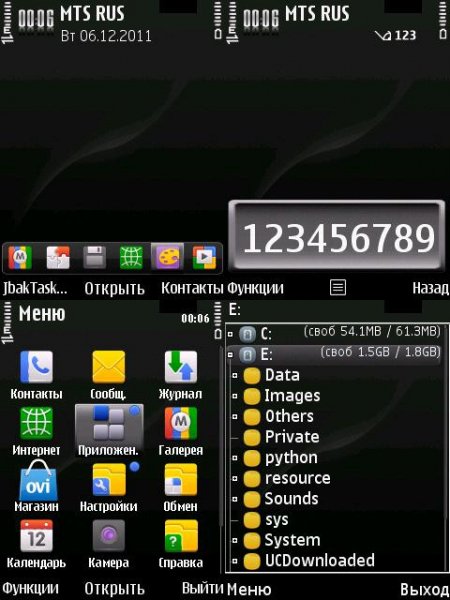
Task: Launch the Журнал log icon
Action: 181,367
